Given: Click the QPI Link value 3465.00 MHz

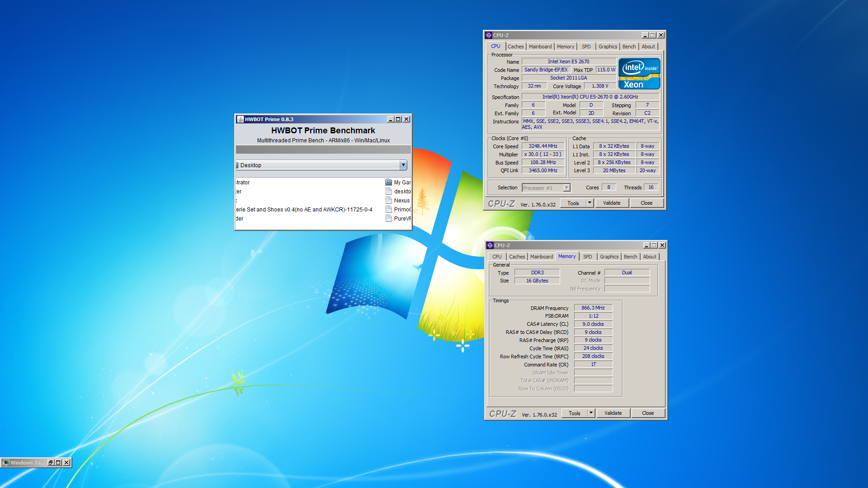Looking at the screenshot, I should pyautogui.click(x=543, y=170).
